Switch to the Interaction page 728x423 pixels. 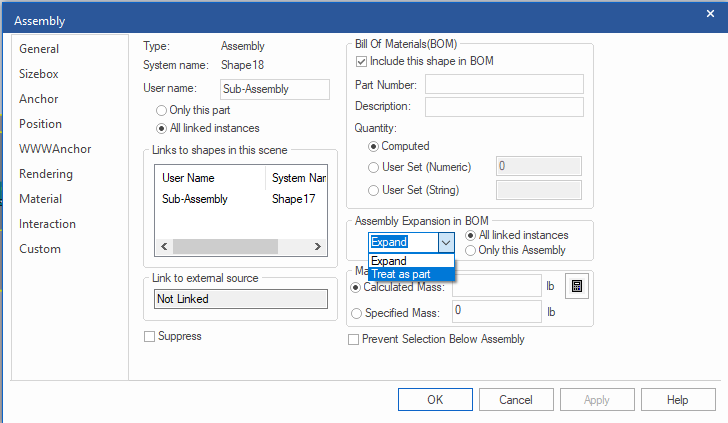[47, 224]
